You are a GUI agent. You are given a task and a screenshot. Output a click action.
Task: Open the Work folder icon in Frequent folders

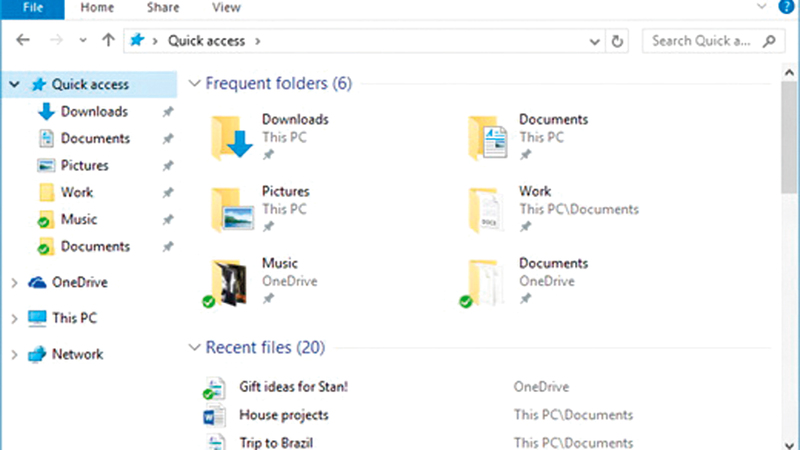[x=489, y=208]
